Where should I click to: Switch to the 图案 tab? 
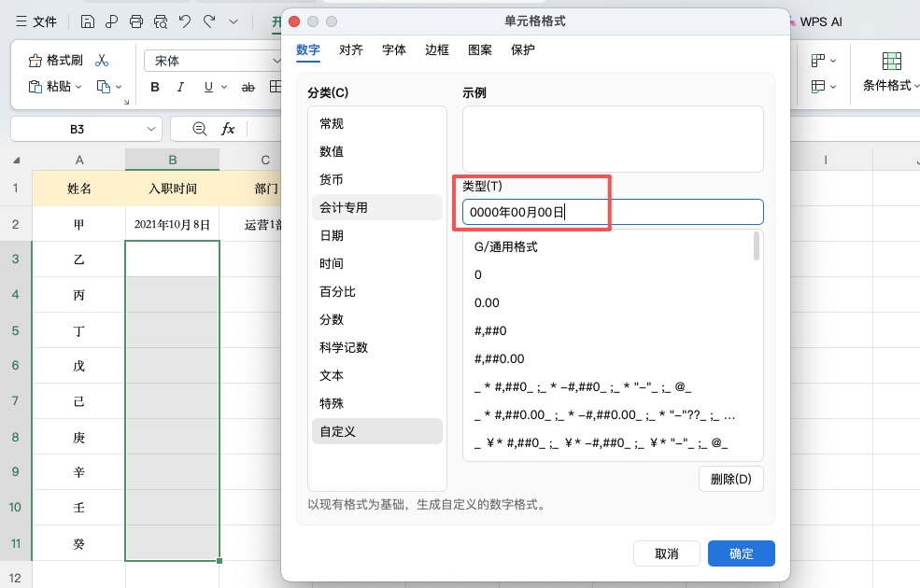tap(479, 49)
